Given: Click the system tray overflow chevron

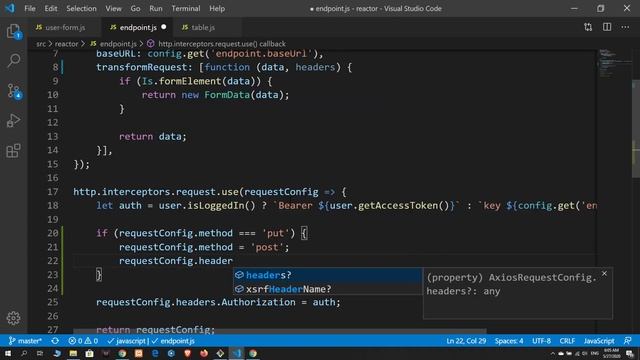Looking at the screenshot, I should (552, 354).
